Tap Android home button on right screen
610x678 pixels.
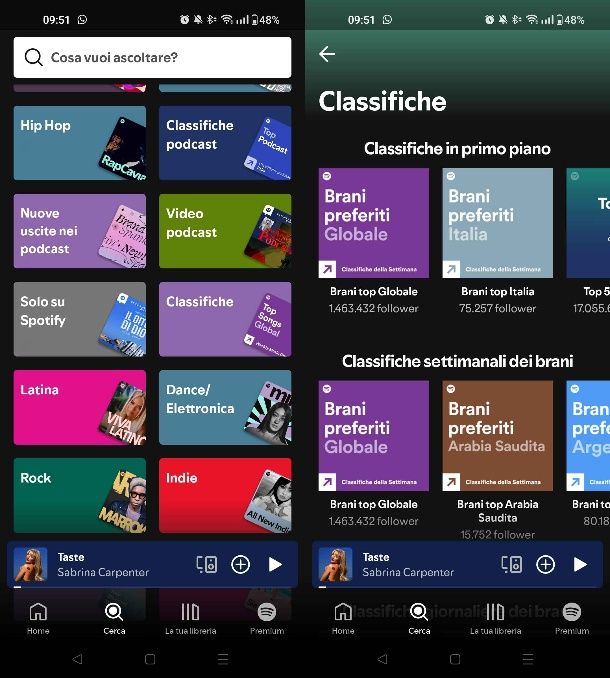pyautogui.click(x=455, y=659)
